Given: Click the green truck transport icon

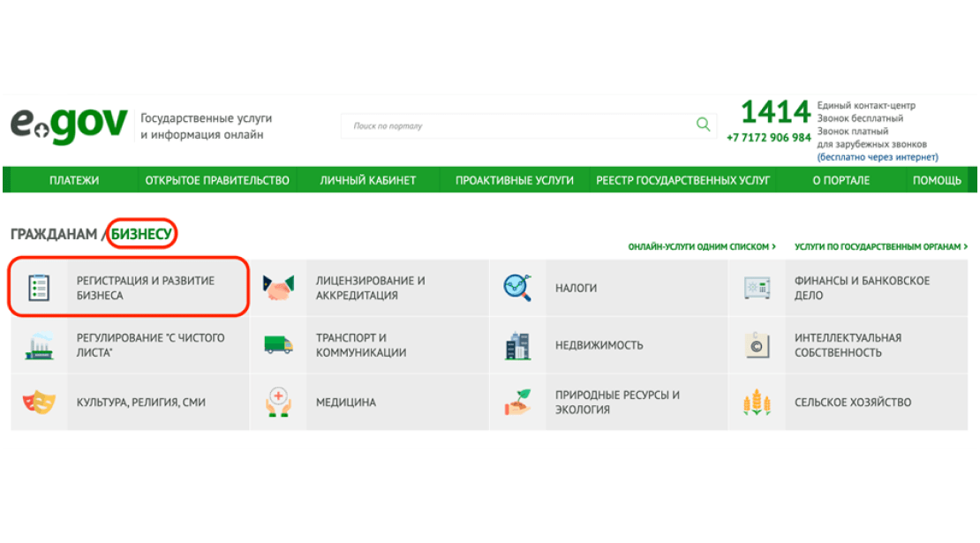Looking at the screenshot, I should pyautogui.click(x=278, y=345).
